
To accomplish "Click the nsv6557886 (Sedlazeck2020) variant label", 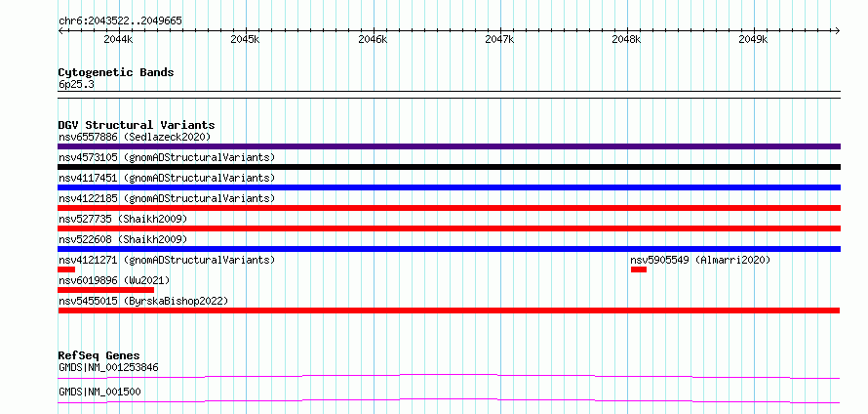I will point(135,137).
